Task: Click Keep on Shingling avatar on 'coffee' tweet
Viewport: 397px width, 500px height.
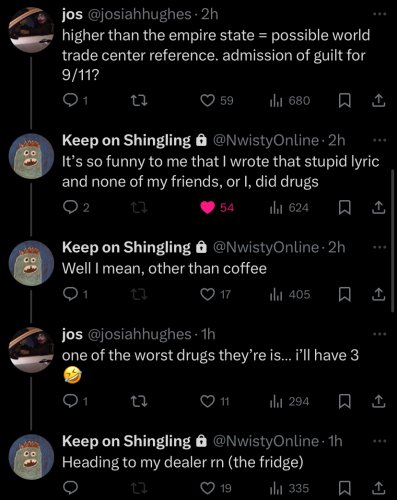Action: 31,263
